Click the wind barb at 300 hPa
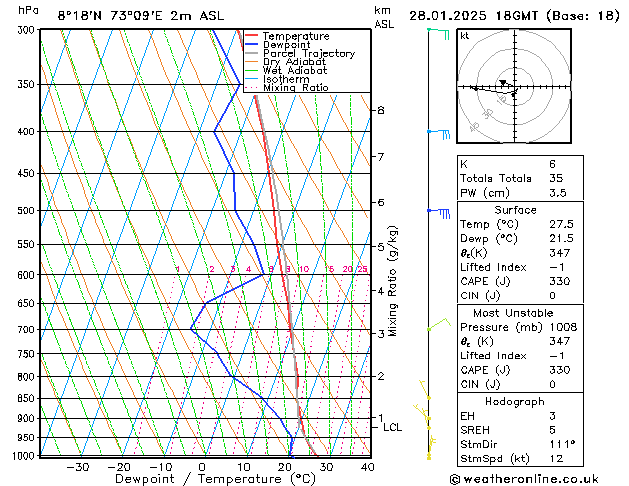This screenshot has width=629, height=486. (x=439, y=33)
